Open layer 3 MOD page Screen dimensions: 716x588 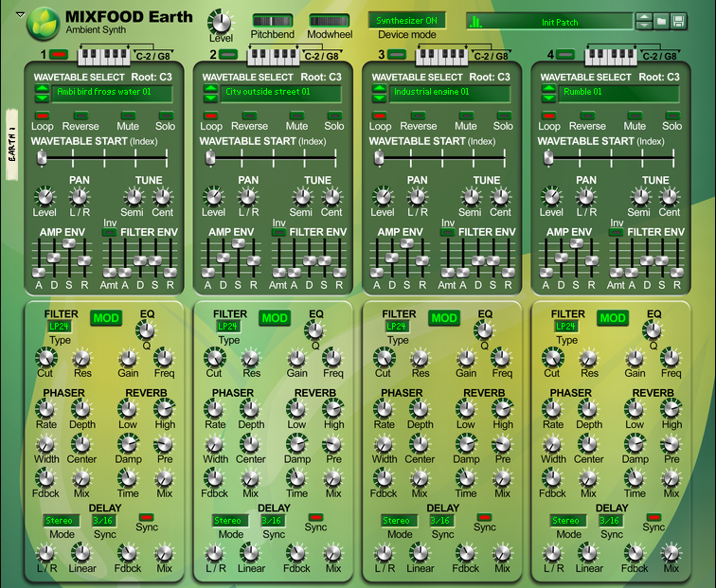[444, 318]
